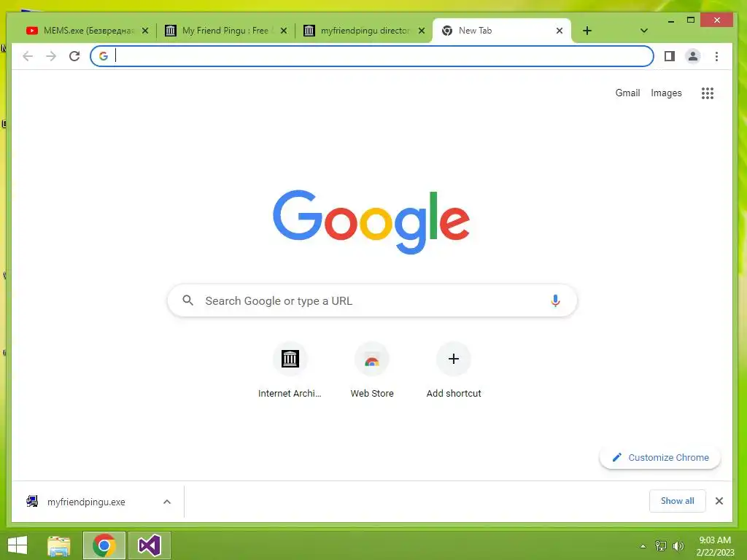Open the Internet Archive shortcut
747x560 pixels.
[290, 370]
